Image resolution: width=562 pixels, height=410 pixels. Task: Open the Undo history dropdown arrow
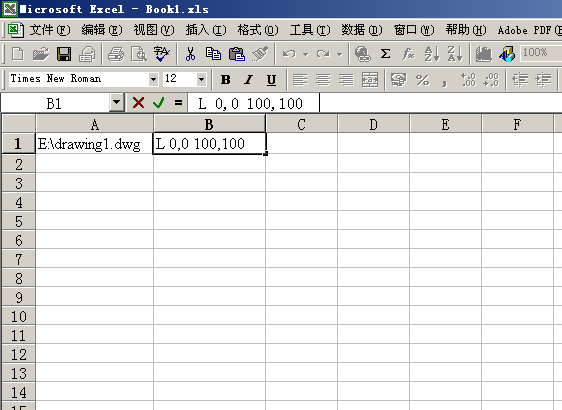[305, 54]
